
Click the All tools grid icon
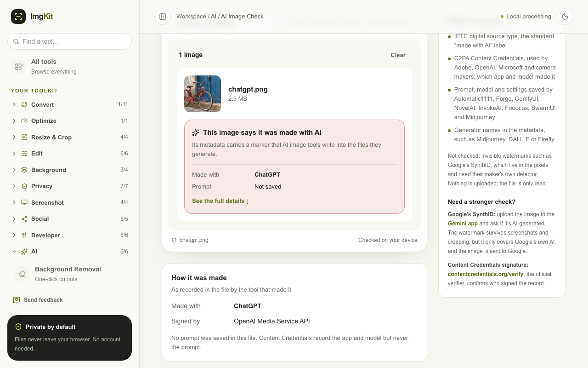(18, 67)
